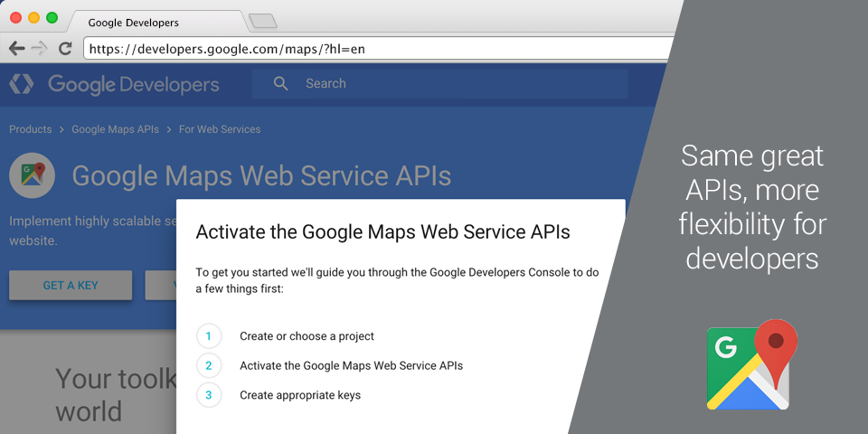Click the round Google Maps product icon

pos(33,175)
